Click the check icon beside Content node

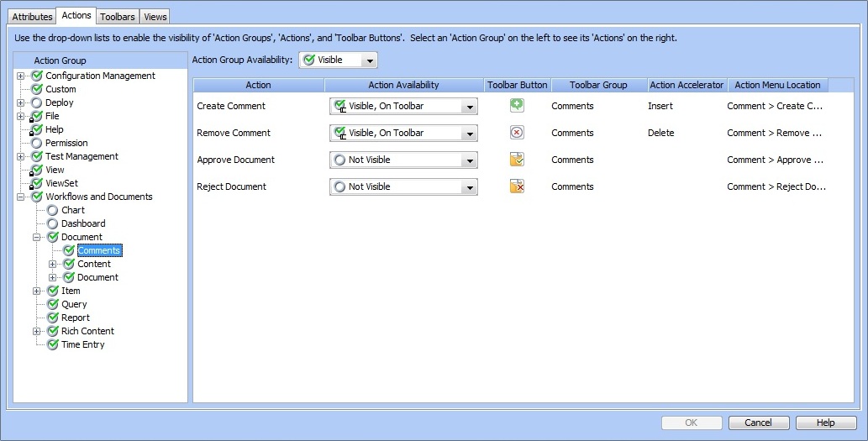click(x=69, y=264)
